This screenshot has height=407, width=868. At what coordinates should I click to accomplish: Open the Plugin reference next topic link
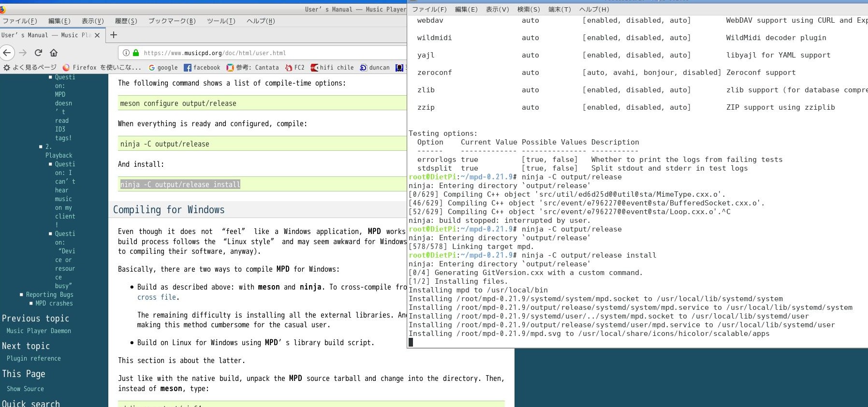[34, 358]
